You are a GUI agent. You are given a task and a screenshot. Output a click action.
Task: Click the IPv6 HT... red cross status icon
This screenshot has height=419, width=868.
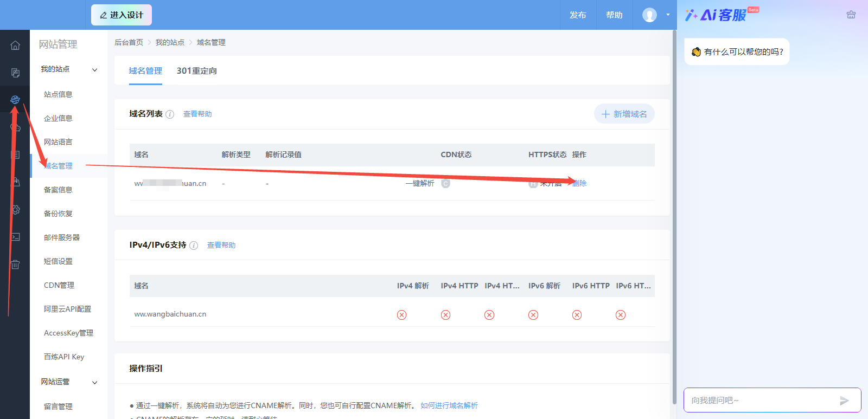[x=621, y=315]
